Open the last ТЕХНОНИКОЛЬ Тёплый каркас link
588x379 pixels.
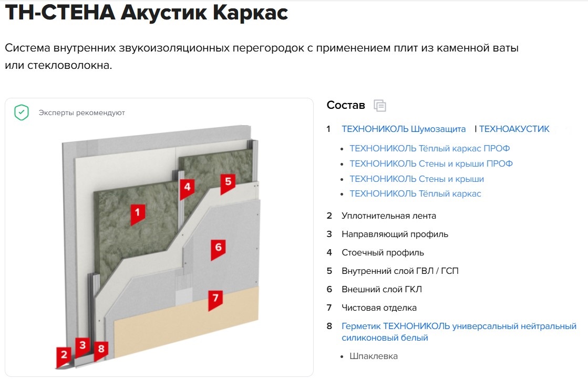pyautogui.click(x=415, y=193)
